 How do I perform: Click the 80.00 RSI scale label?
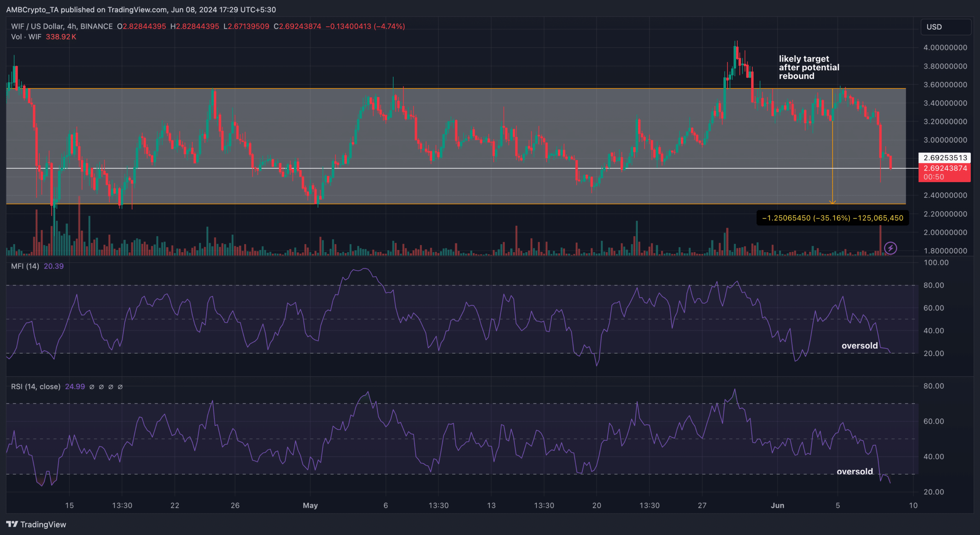pos(934,386)
